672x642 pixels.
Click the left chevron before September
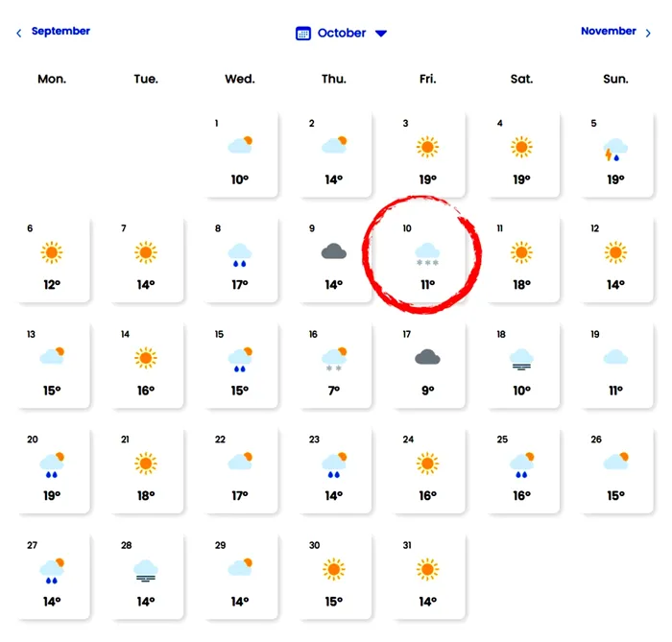[x=19, y=33]
